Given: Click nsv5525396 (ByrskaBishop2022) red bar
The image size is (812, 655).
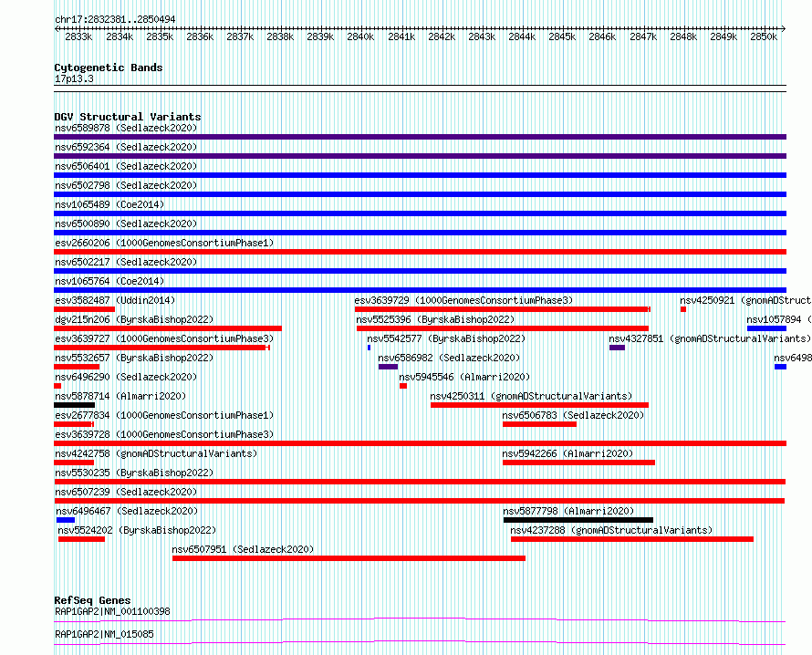Looking at the screenshot, I should point(503,328).
